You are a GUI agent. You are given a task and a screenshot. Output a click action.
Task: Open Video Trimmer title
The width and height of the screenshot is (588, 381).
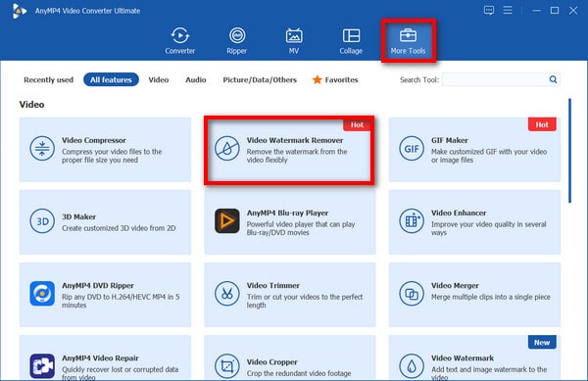pos(273,285)
